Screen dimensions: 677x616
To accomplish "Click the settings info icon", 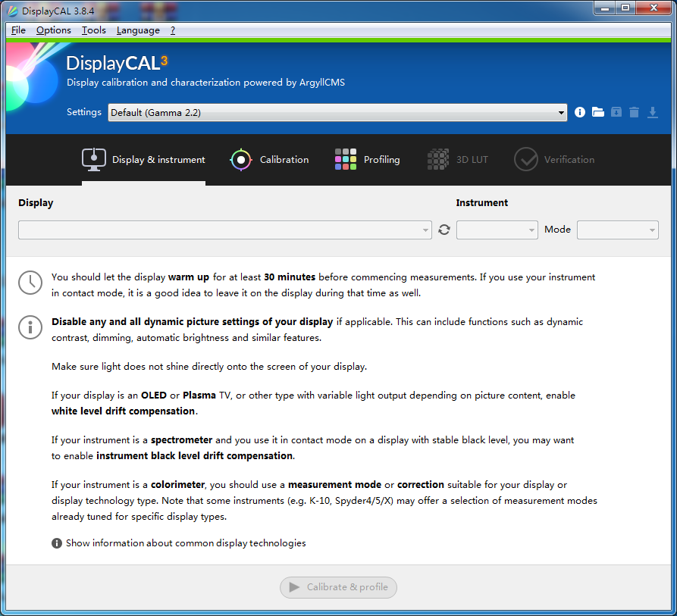I will tap(579, 112).
